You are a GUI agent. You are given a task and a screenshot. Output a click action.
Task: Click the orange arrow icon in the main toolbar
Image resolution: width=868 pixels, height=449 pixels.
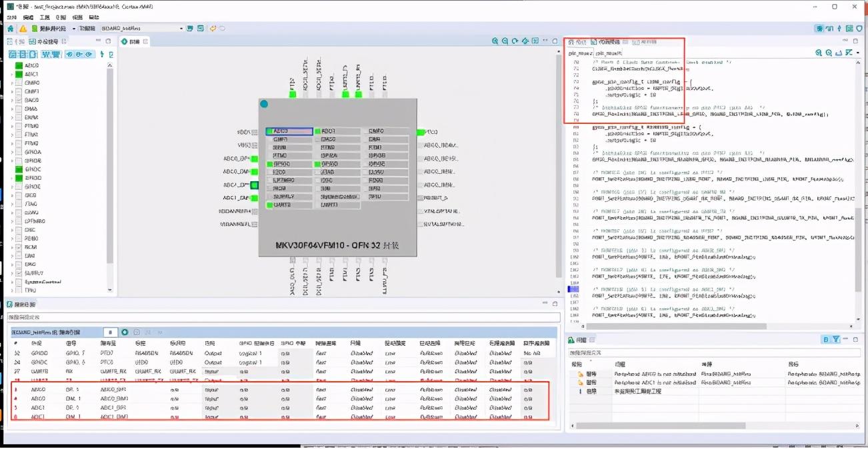click(213, 29)
